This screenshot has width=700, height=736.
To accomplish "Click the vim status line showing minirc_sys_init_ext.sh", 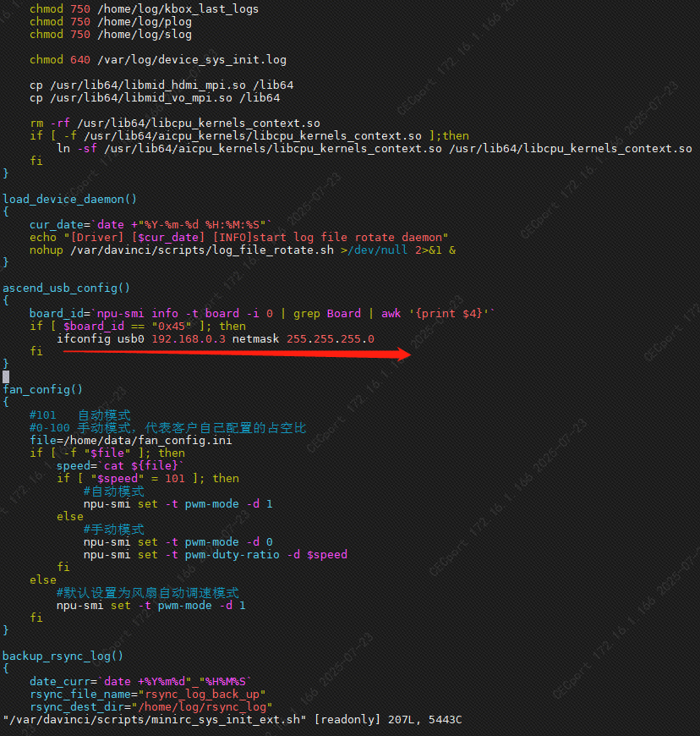I will click(232, 720).
